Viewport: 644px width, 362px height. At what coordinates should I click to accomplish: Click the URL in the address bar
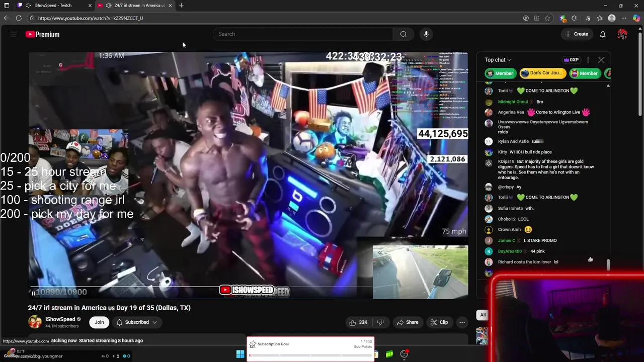pos(91,18)
